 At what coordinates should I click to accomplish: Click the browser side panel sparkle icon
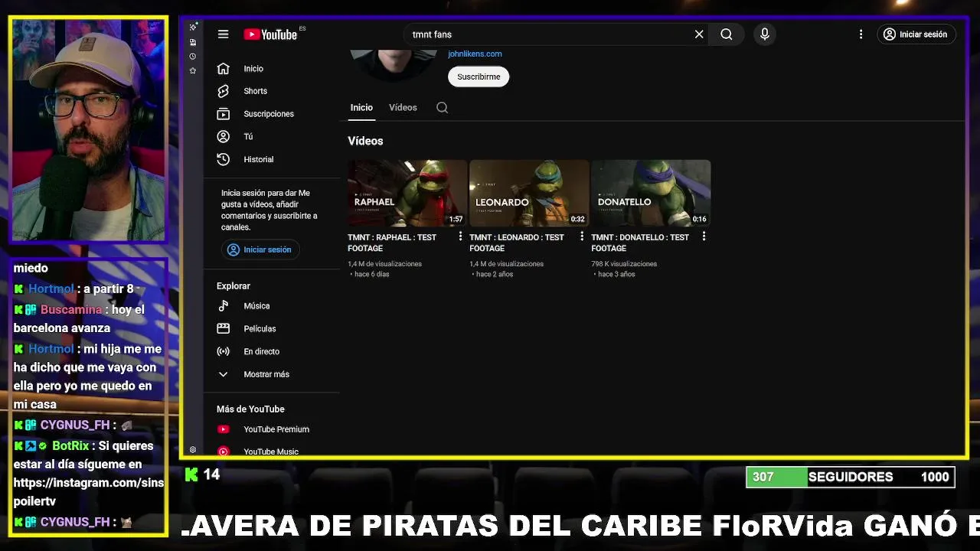(x=193, y=28)
